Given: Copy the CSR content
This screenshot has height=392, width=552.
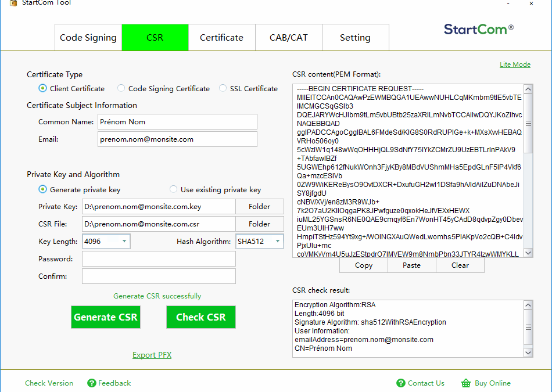Looking at the screenshot, I should pyautogui.click(x=364, y=265).
